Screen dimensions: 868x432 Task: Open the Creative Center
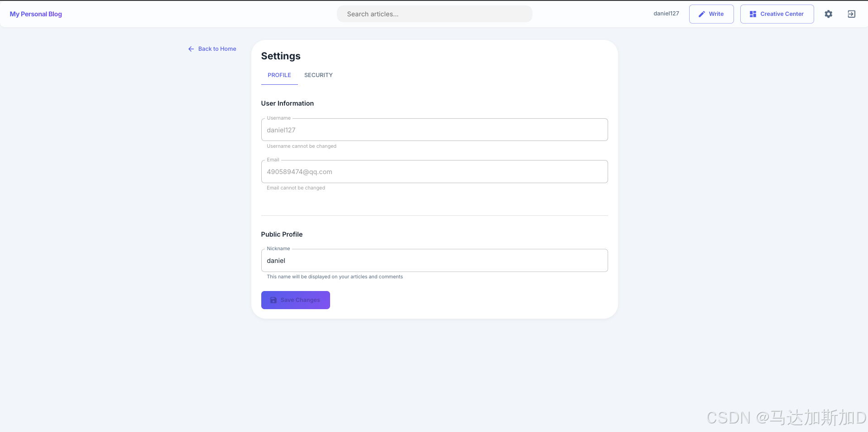[x=777, y=14]
